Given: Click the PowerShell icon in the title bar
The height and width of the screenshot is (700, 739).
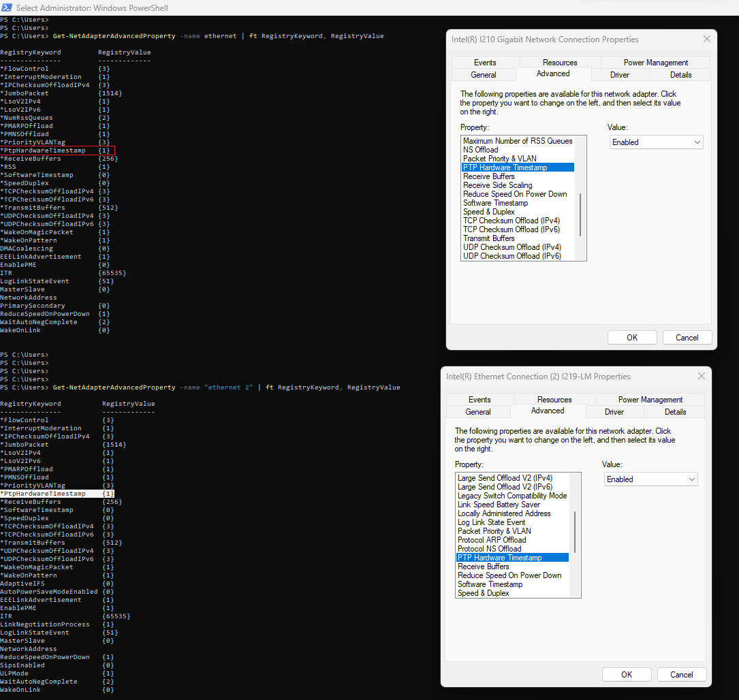Looking at the screenshot, I should tap(7, 7).
